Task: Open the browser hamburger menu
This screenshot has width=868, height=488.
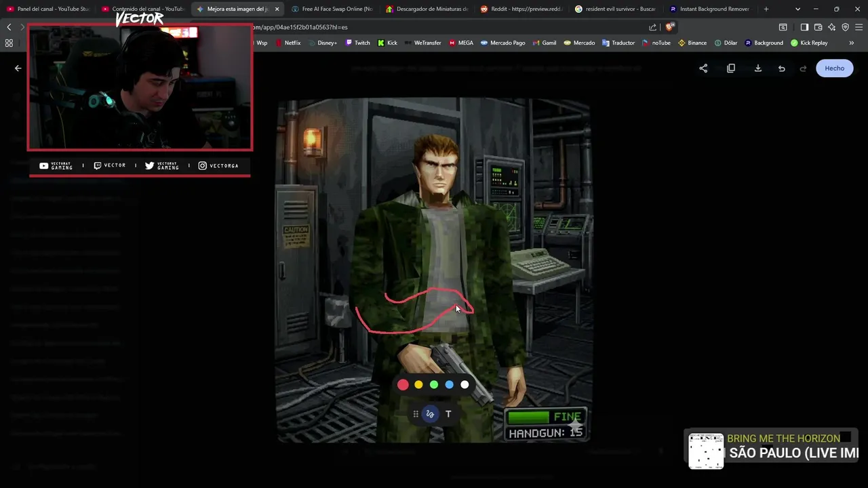Action: (x=859, y=27)
